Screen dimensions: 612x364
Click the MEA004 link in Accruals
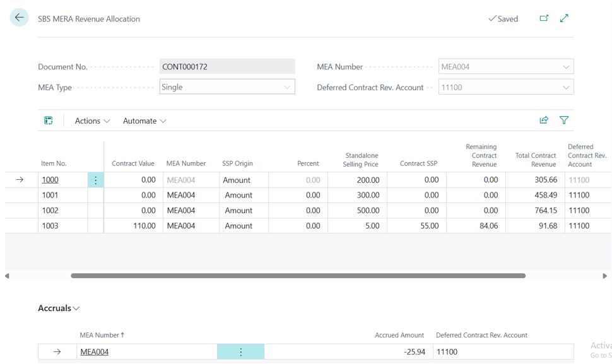94,352
